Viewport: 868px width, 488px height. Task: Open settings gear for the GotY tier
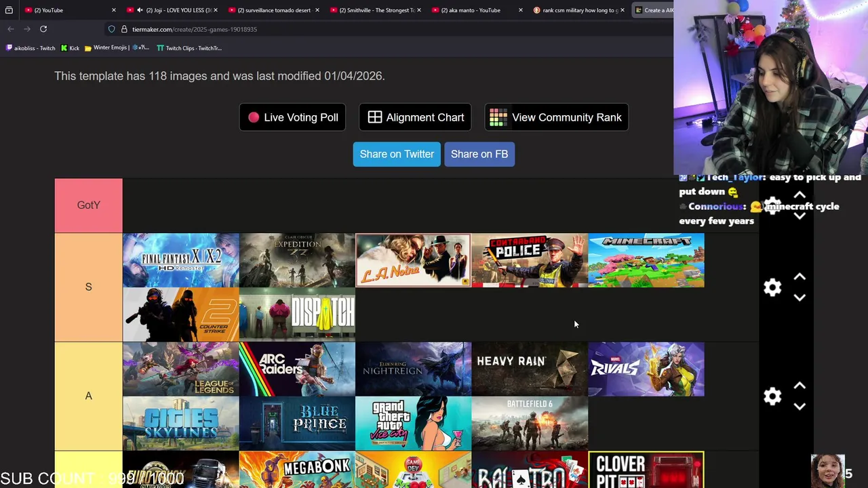[x=772, y=206]
